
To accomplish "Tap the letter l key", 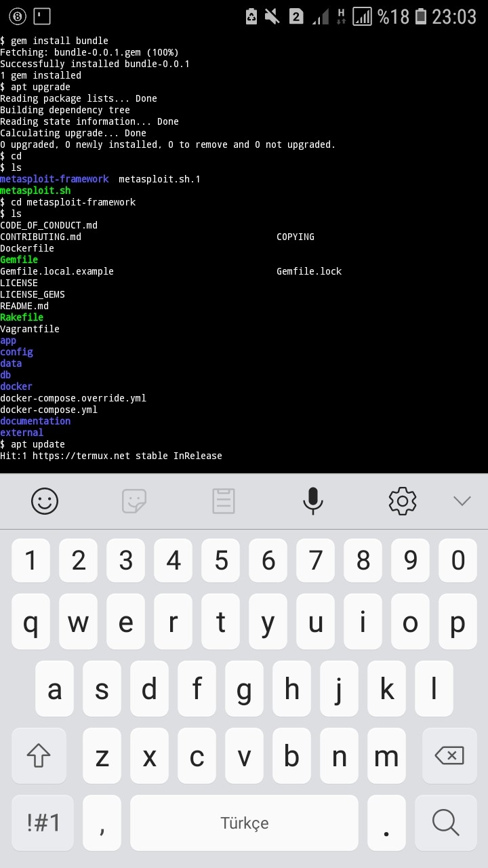I will [434, 689].
